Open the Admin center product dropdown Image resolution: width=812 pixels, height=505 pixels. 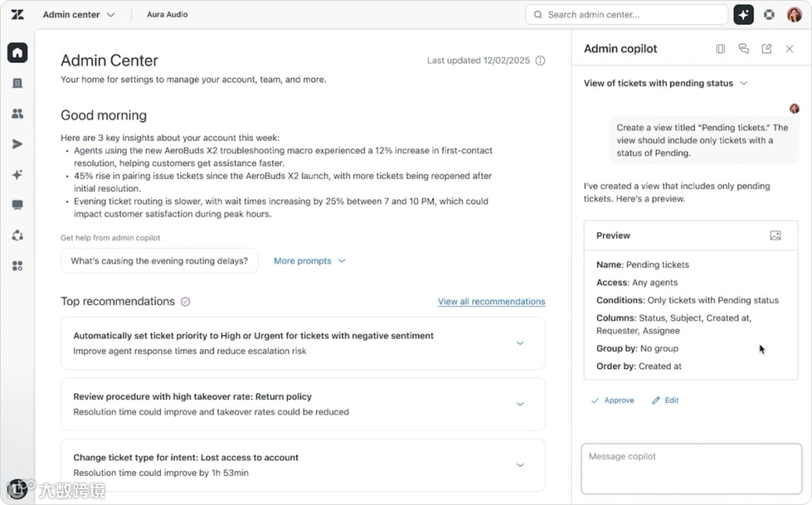[x=79, y=14]
